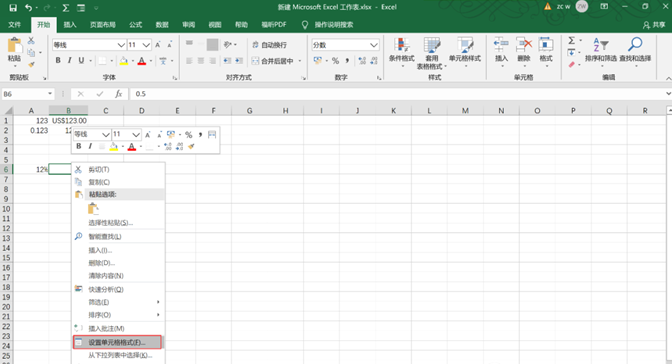Click the Tell Me search box (操作说明搜索)
Image resolution: width=672 pixels, height=364 pixels.
[x=333, y=25]
